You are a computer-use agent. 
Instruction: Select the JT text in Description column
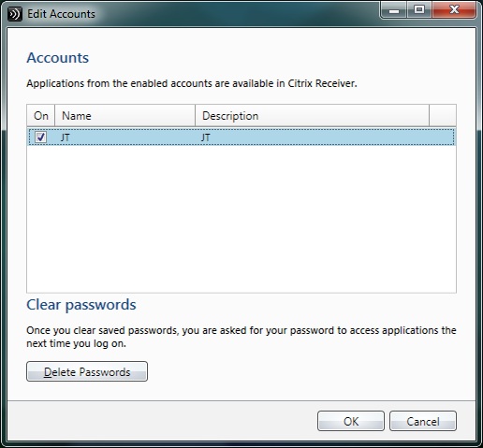[206, 137]
